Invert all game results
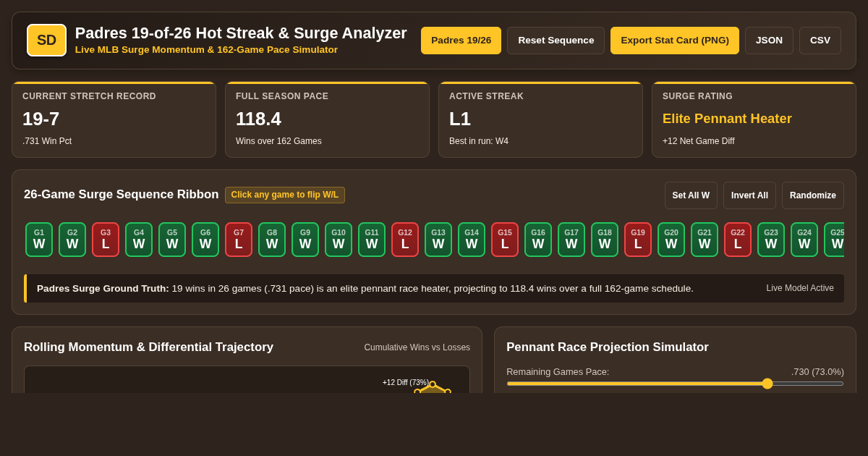 pyautogui.click(x=749, y=195)
